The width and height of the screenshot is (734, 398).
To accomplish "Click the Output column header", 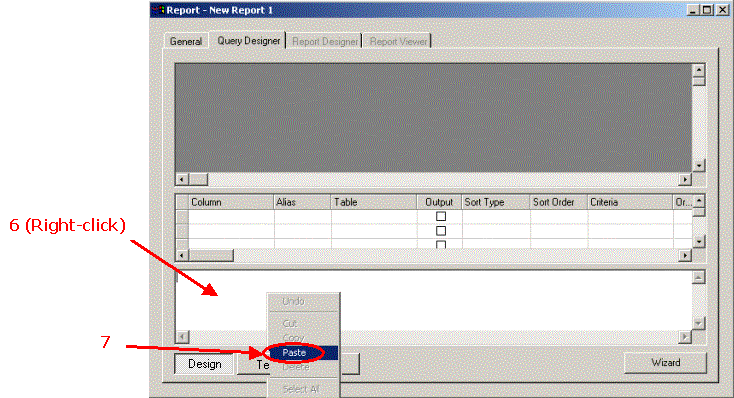I will (439, 202).
